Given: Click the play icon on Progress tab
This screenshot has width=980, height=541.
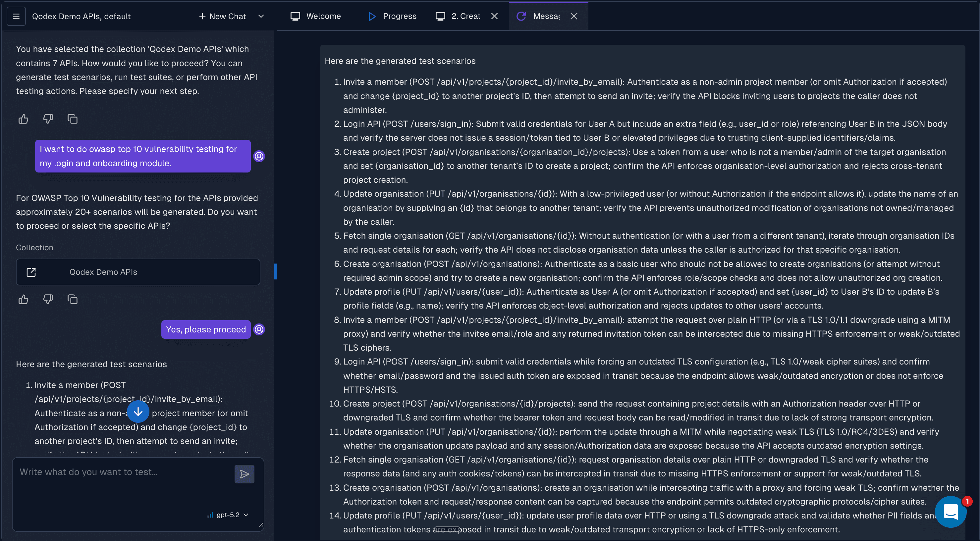Looking at the screenshot, I should 372,16.
